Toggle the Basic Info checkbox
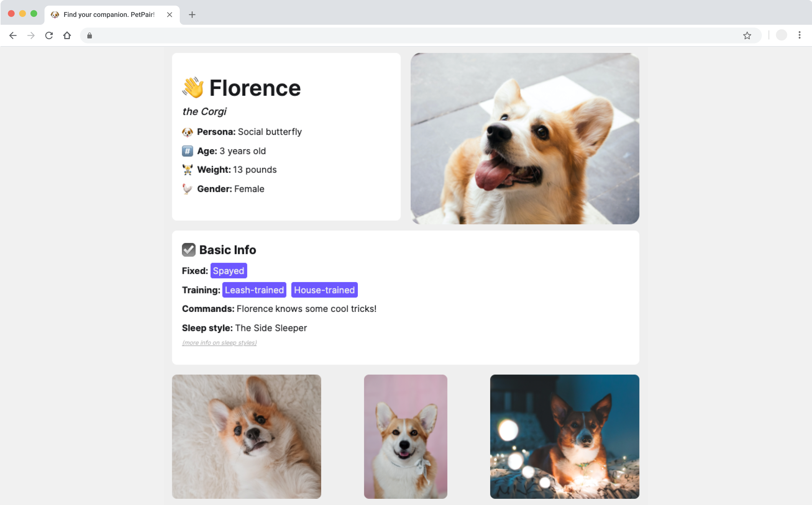 (188, 249)
